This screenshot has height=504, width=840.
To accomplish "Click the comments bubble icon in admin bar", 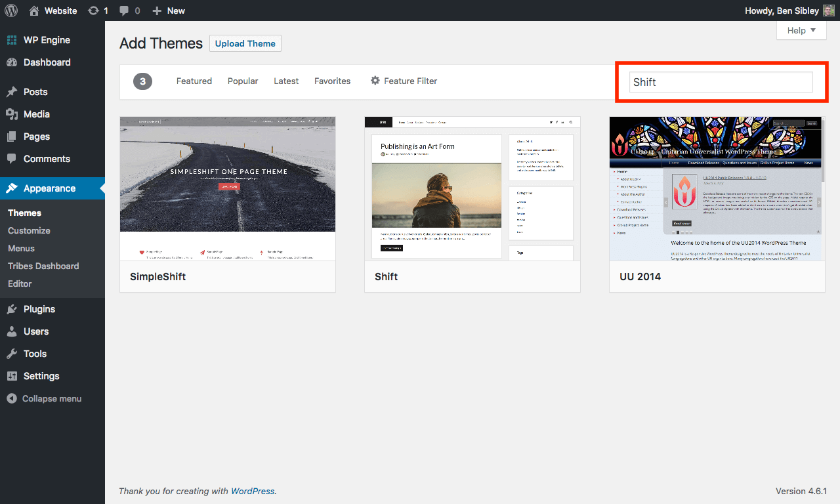I will (124, 10).
